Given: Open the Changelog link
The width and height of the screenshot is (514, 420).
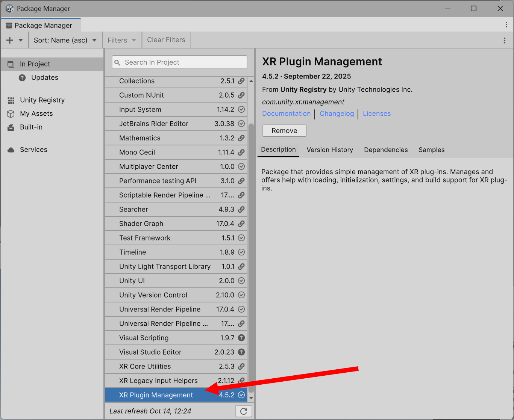Looking at the screenshot, I should [337, 113].
